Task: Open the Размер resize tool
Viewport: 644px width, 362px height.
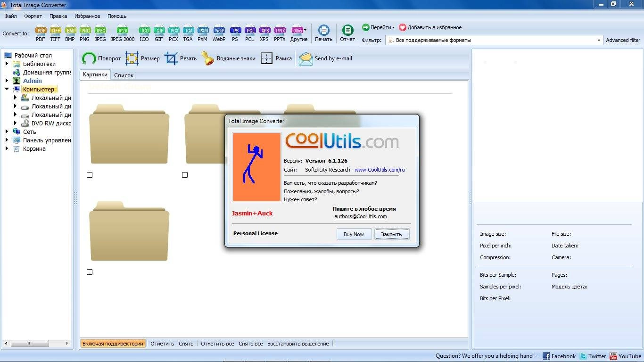Action: (x=142, y=58)
